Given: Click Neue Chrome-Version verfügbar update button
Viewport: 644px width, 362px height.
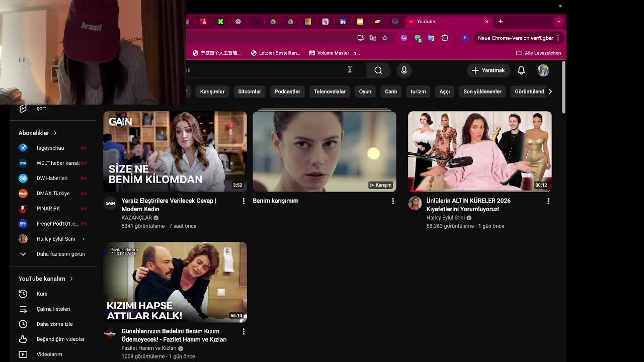Looking at the screenshot, I should [x=516, y=38].
